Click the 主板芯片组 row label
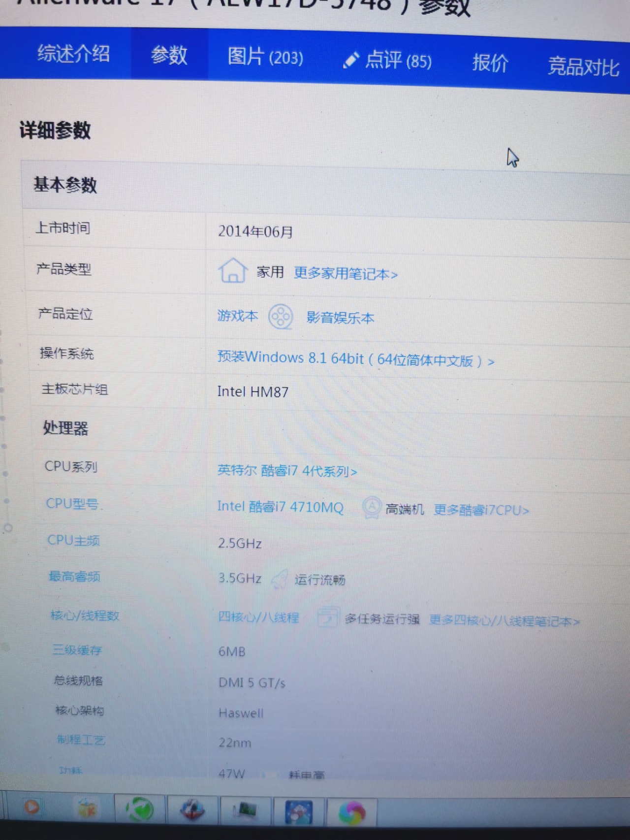 click(75, 389)
